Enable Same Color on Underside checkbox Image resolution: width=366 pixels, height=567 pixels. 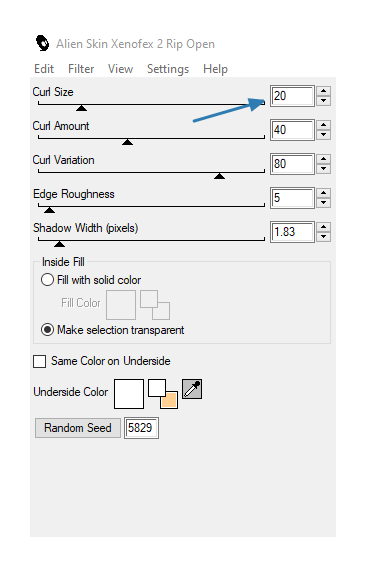[39, 361]
